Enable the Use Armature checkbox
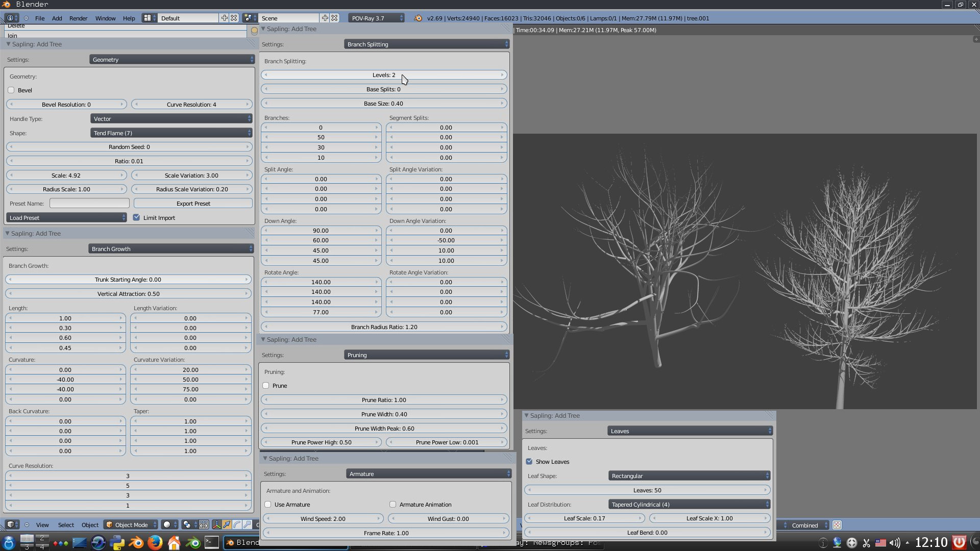Image resolution: width=980 pixels, height=551 pixels. pos(268,505)
